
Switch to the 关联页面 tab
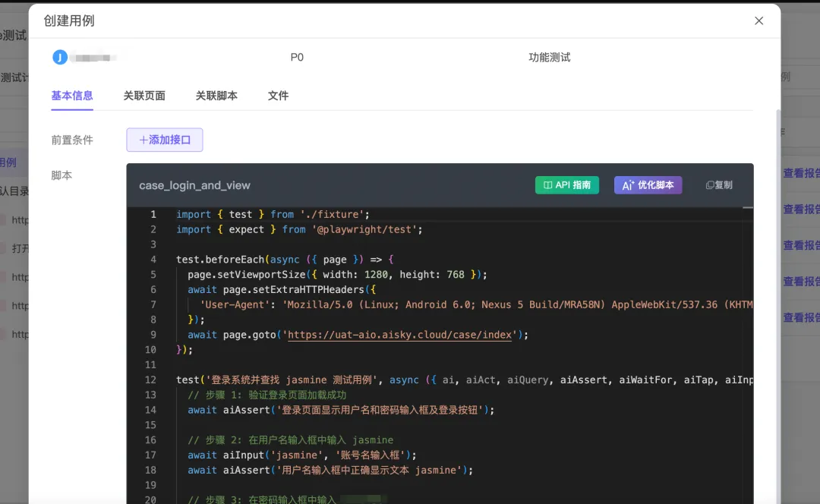click(144, 96)
